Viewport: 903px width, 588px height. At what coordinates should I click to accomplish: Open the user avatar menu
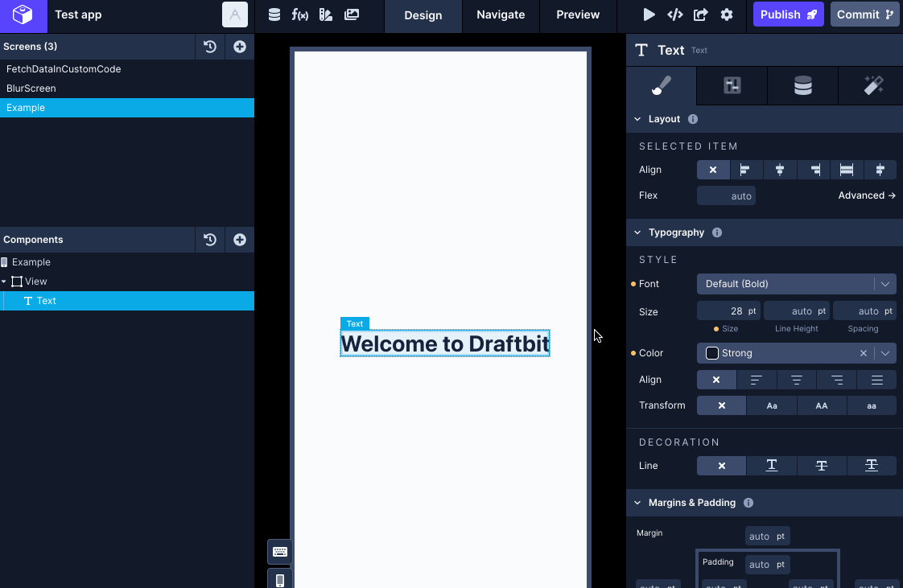[x=235, y=15]
